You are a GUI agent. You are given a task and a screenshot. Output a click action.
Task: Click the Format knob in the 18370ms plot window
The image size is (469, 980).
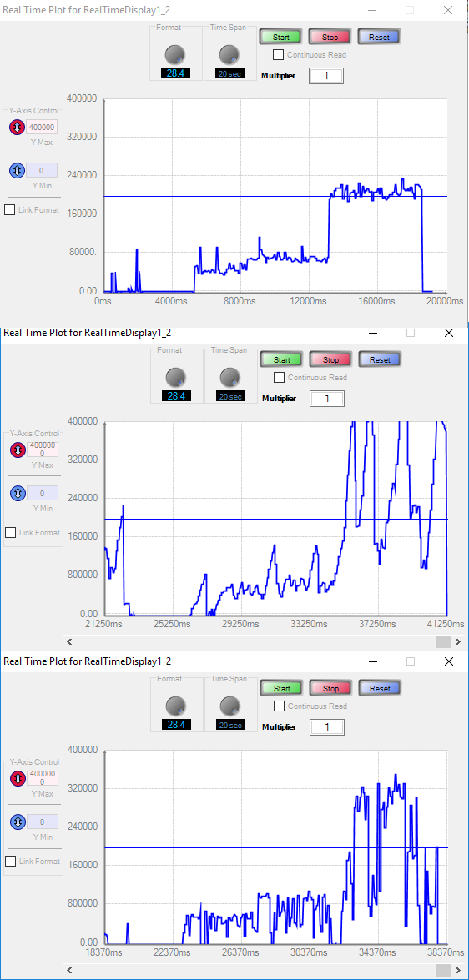[x=176, y=706]
